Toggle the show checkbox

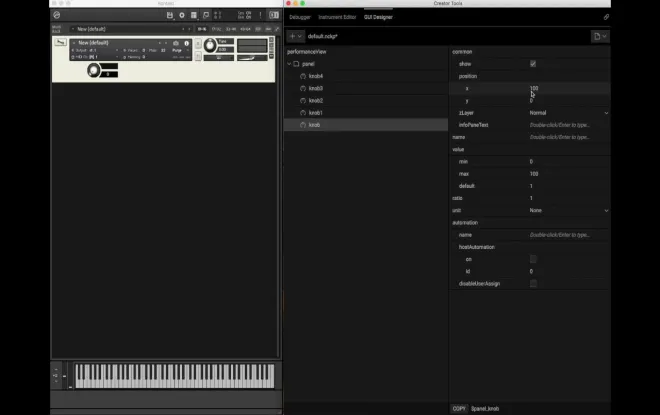(533, 64)
